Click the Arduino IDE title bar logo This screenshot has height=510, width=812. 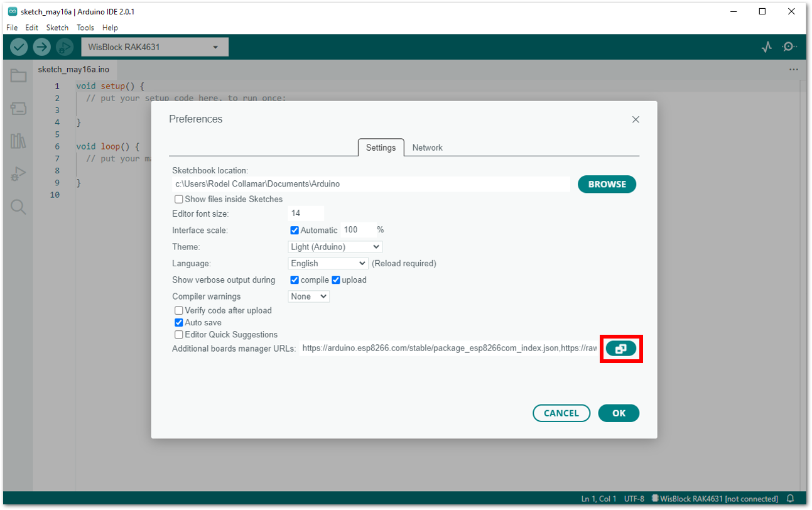(12, 12)
